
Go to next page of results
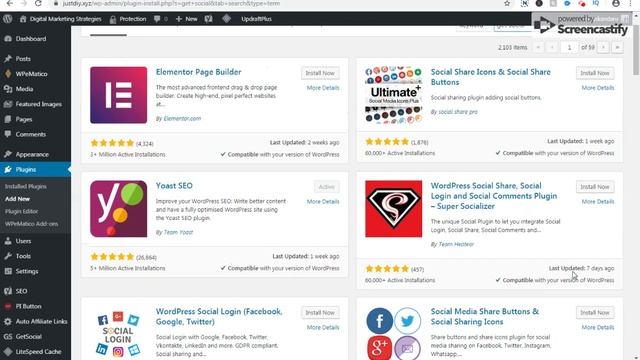pos(603,47)
